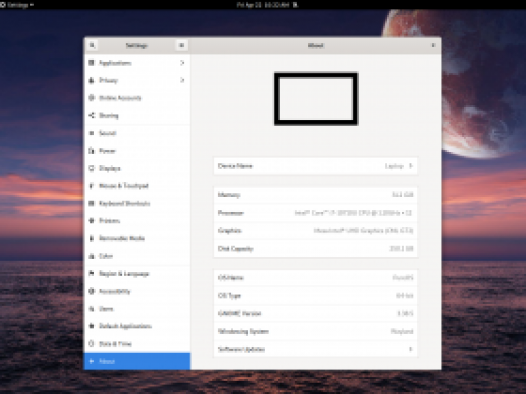Open the Settings app menu in top bar
The image size is (526, 394).
click(17, 5)
